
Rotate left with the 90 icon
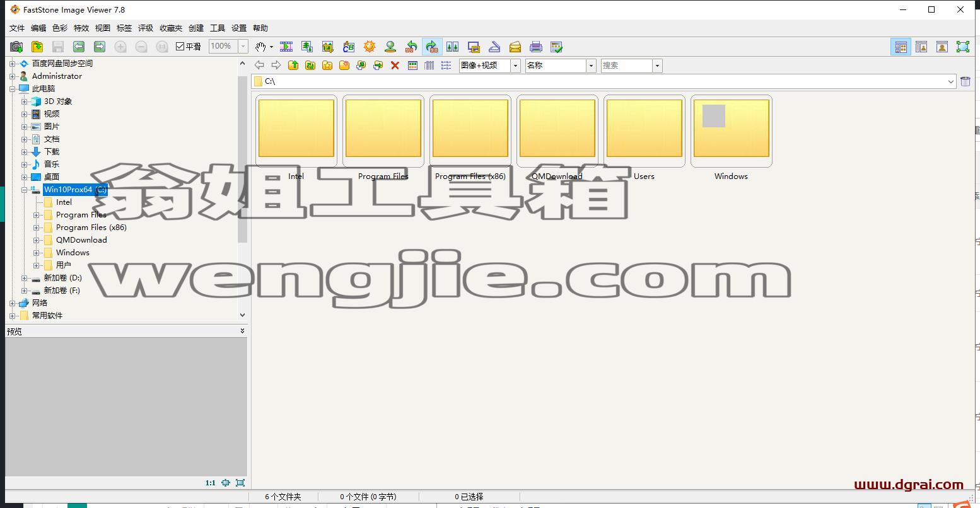[411, 47]
